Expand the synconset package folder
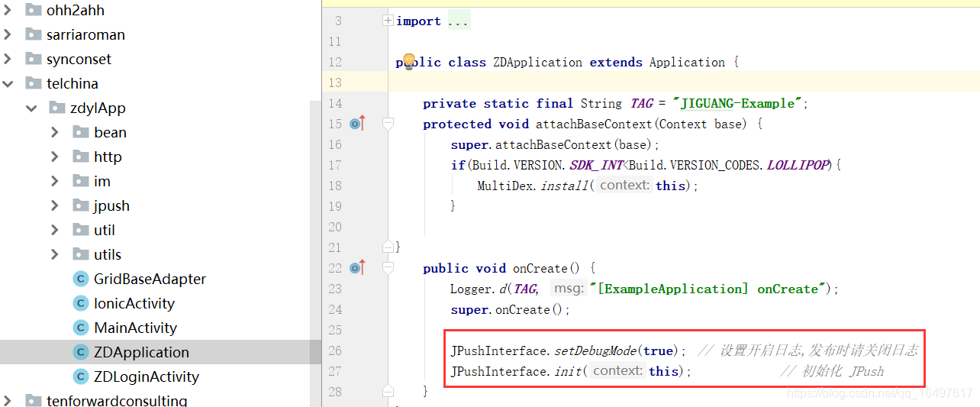980x407 pixels. click(8, 59)
